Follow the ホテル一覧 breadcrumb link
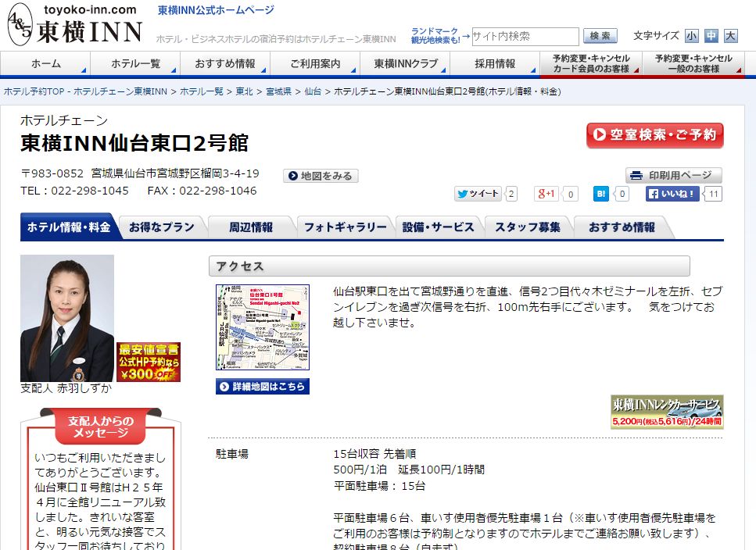Viewport: 756px width, 550px height. click(x=202, y=91)
